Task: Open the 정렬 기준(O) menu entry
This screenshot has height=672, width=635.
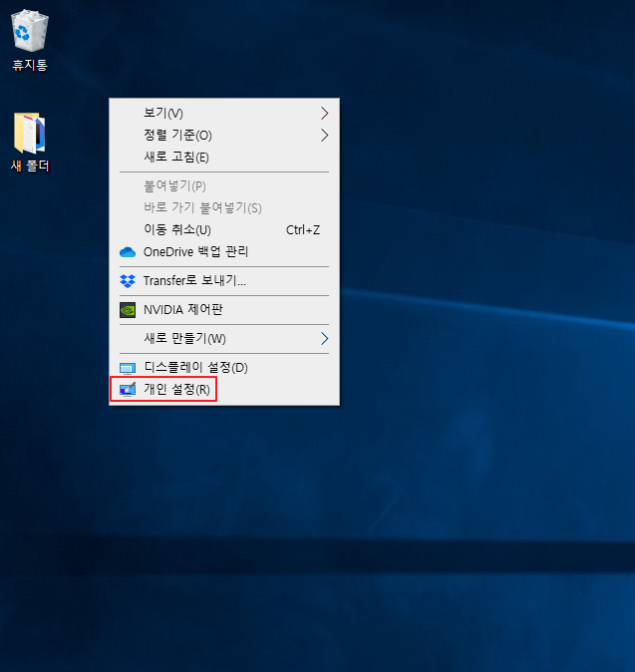Action: coord(224,136)
